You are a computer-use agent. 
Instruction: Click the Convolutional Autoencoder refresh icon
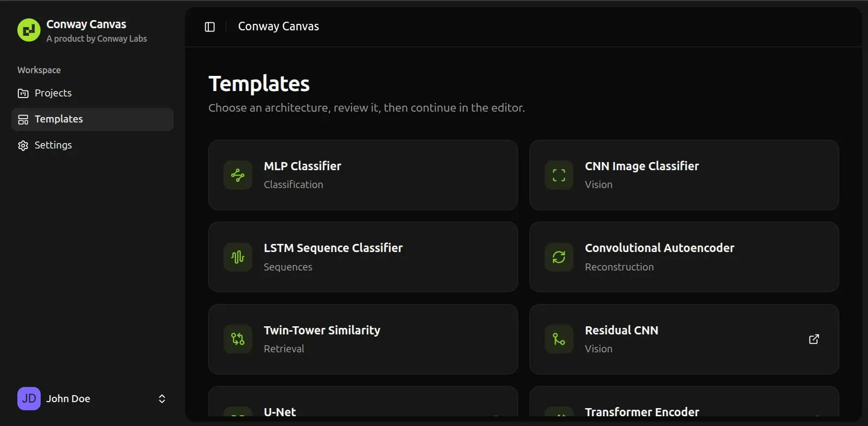tap(559, 257)
